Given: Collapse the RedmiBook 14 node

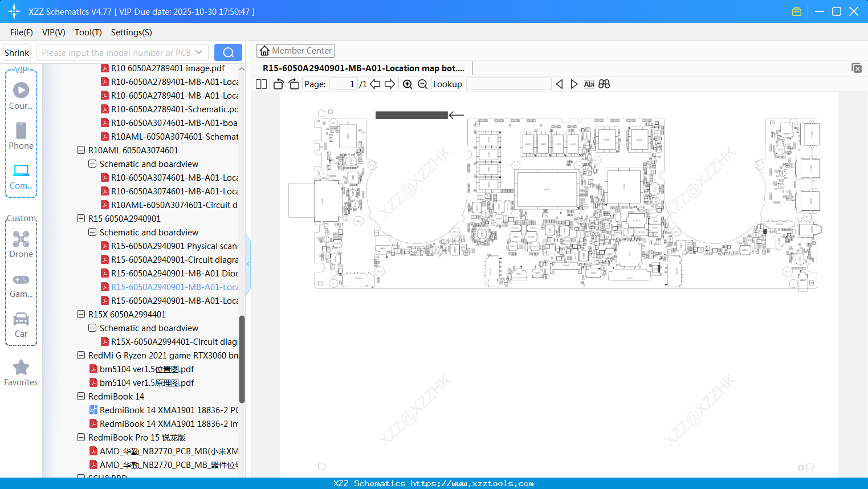Looking at the screenshot, I should pyautogui.click(x=81, y=396).
